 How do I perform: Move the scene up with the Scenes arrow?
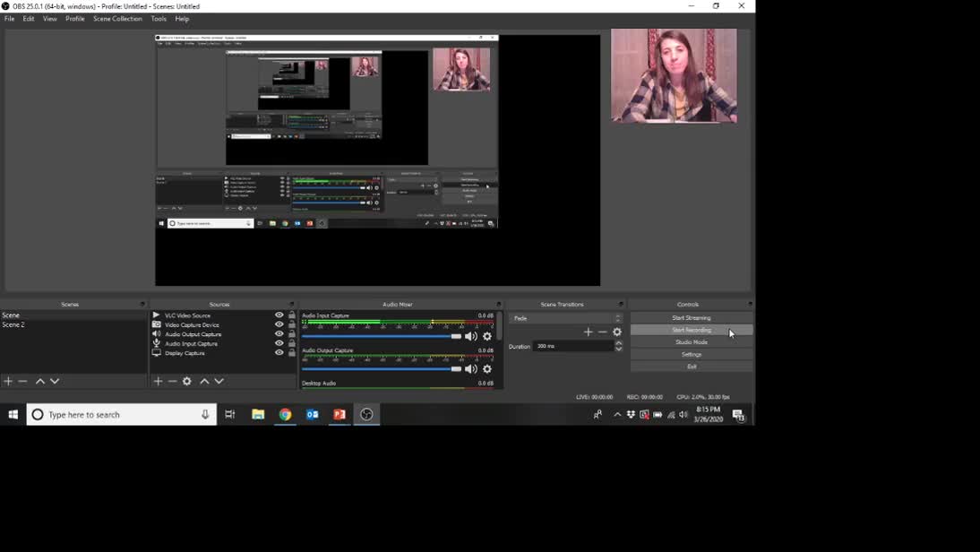click(x=40, y=381)
